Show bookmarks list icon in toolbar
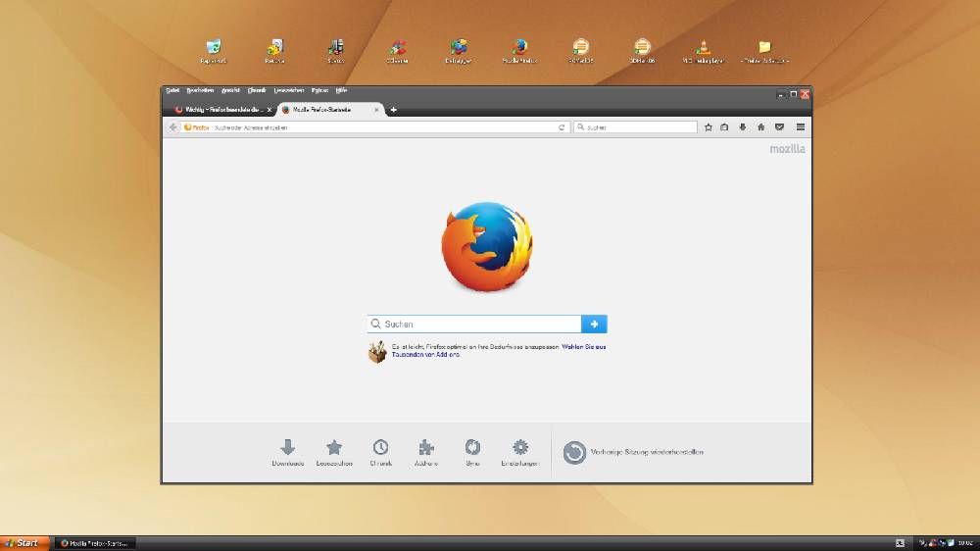This screenshot has height=551, width=980. [x=724, y=126]
